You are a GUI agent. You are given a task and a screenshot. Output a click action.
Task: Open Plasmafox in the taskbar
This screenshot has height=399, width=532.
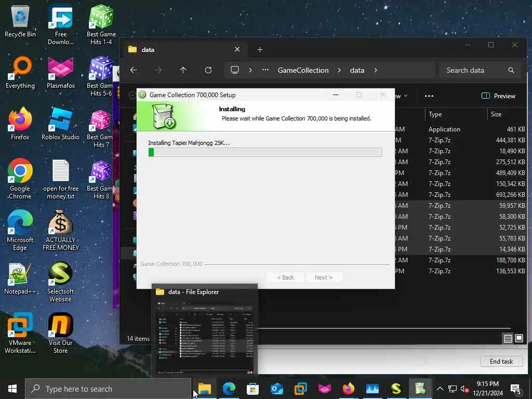coord(325,389)
